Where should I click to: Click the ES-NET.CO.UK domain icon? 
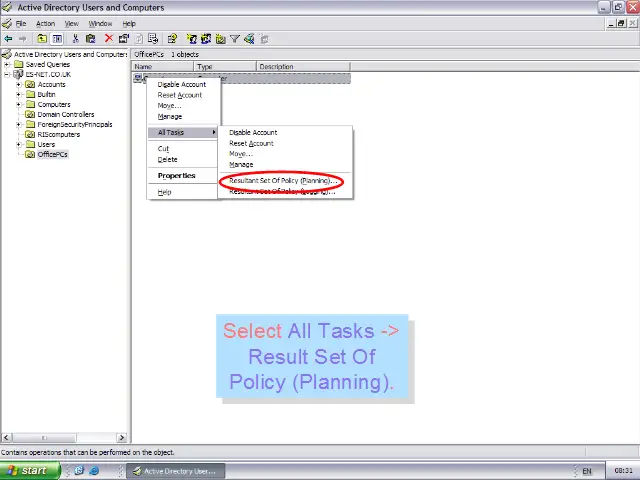18,74
